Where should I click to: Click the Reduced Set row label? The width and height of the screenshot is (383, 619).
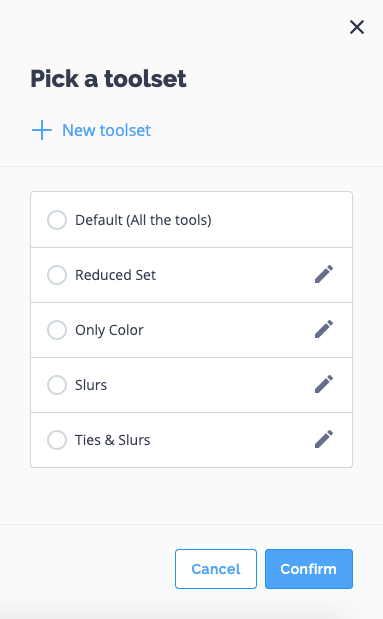115,275
